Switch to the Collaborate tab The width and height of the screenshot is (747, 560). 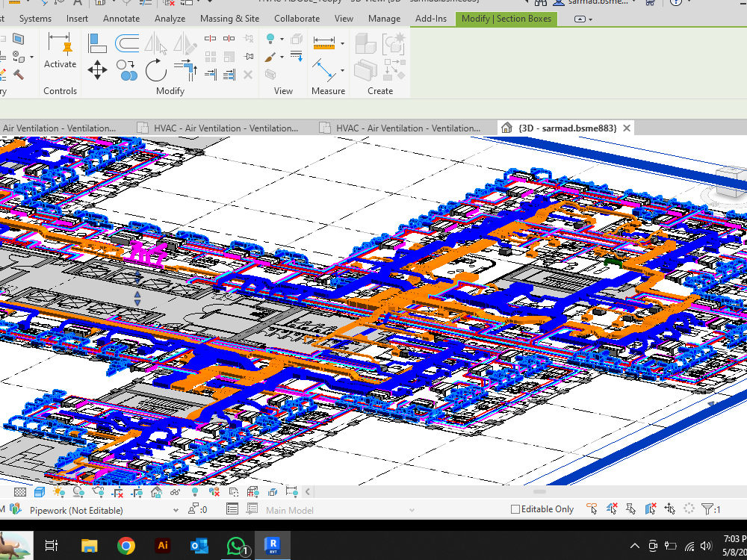[x=297, y=19]
